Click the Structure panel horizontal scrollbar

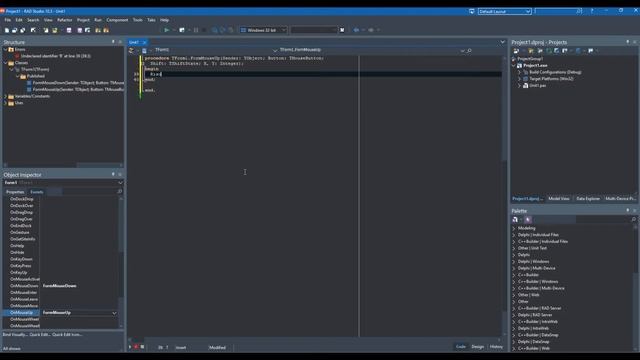(63, 165)
